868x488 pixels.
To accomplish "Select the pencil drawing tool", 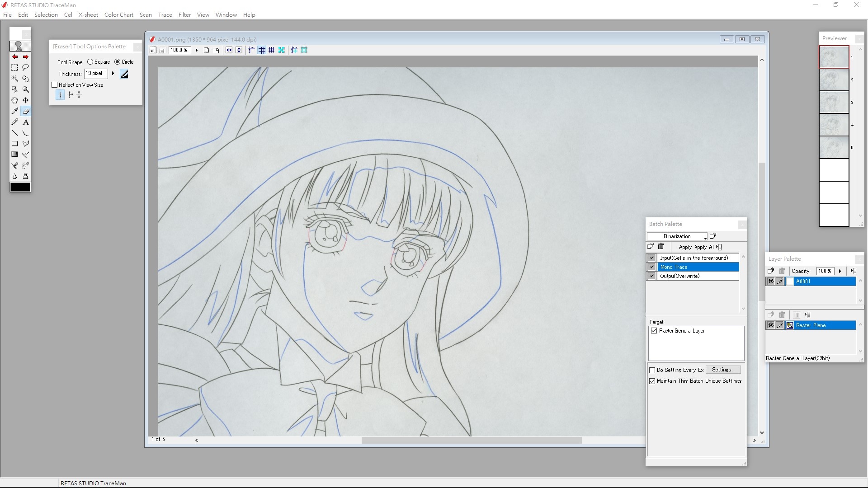I will [14, 122].
